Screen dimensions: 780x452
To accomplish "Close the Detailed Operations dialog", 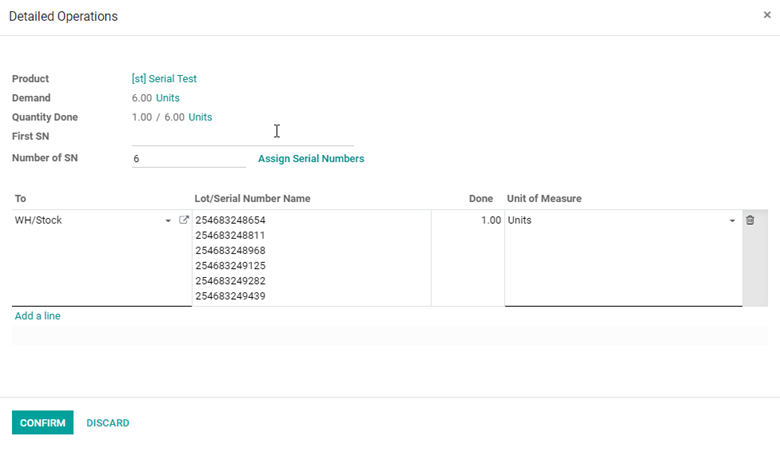I will pos(767,15).
